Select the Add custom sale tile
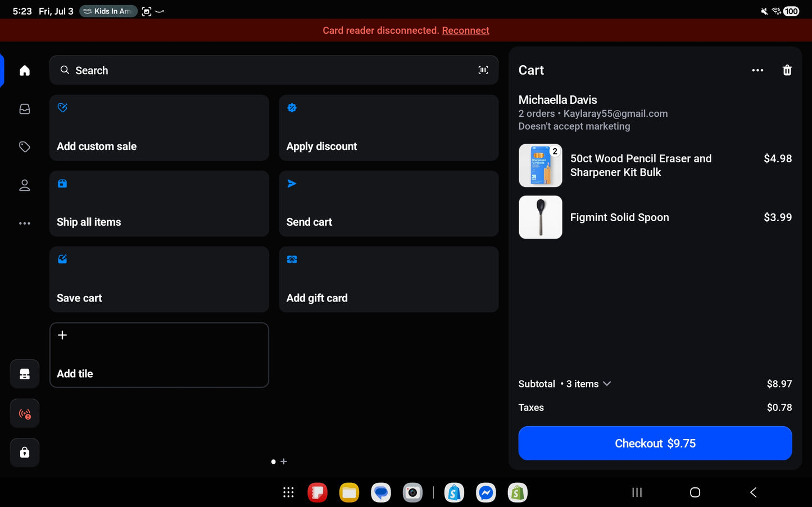Screen dimensions: 812x507 (159, 128)
